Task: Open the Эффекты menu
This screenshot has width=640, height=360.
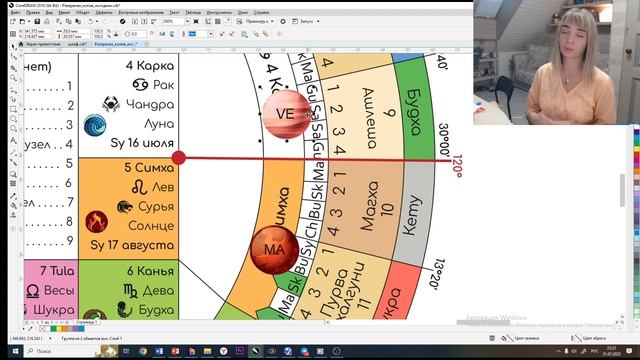Action: coord(104,13)
